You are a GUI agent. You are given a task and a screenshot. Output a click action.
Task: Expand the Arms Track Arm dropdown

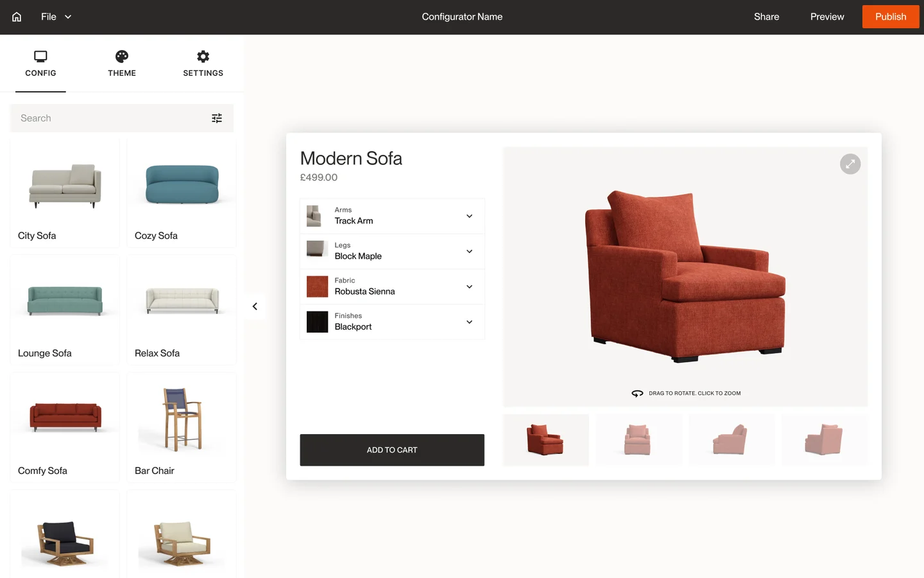392,216
